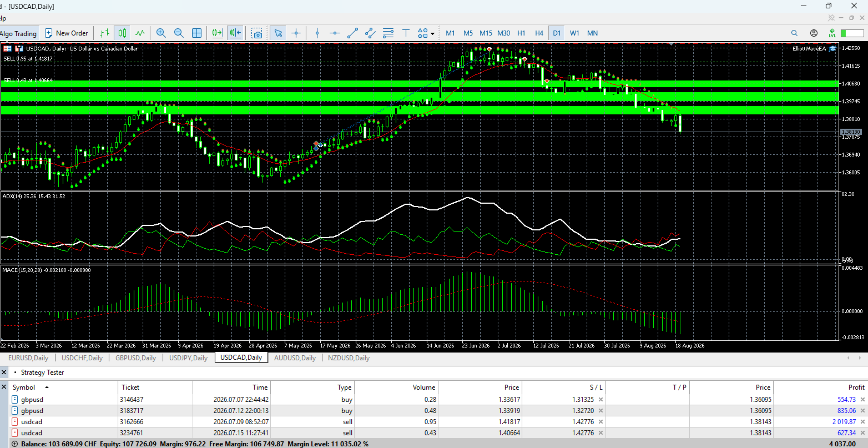Switch timeframe to M30
This screenshot has height=448, width=868.
tap(503, 33)
